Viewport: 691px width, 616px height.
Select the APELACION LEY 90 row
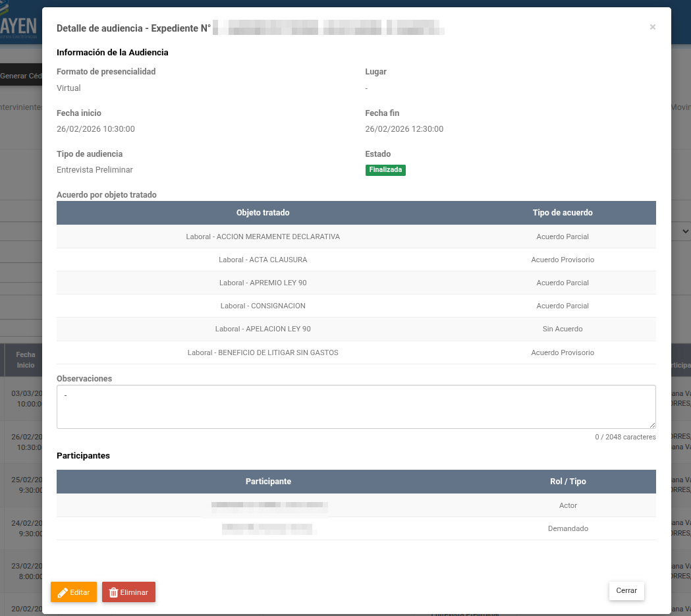(x=263, y=329)
